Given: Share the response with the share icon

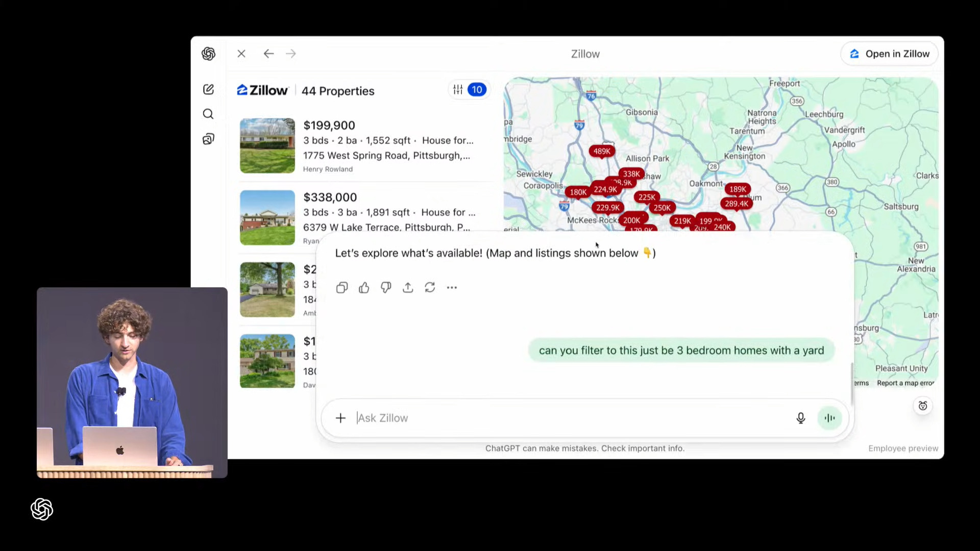Looking at the screenshot, I should coord(408,288).
